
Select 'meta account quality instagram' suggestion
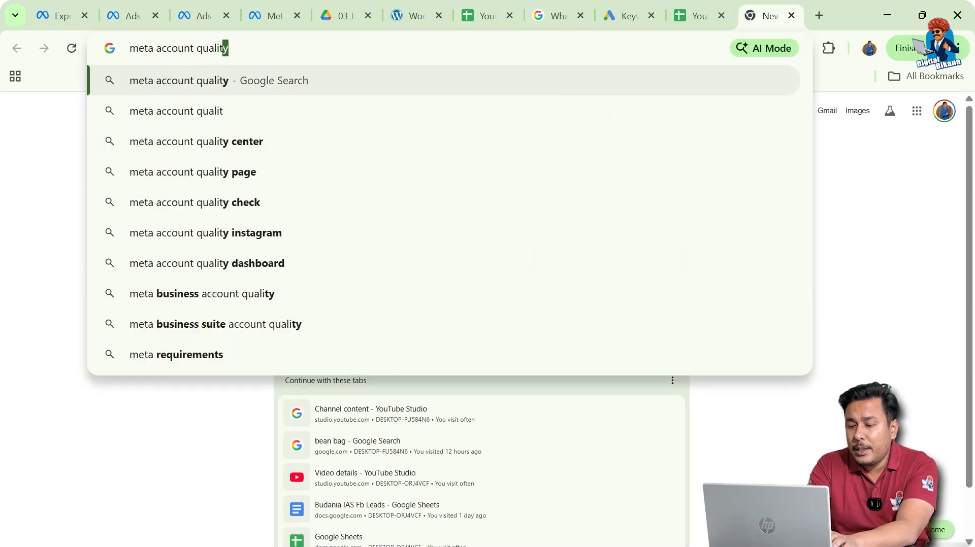click(444, 232)
